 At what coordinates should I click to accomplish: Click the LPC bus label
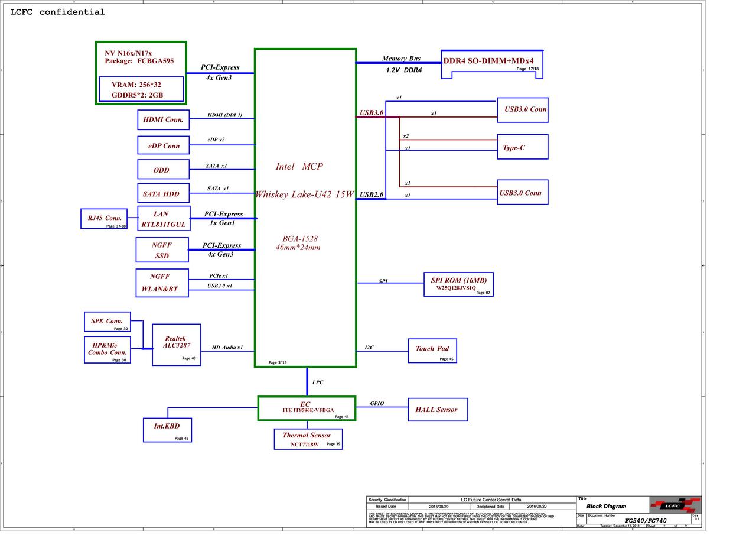[x=318, y=382]
